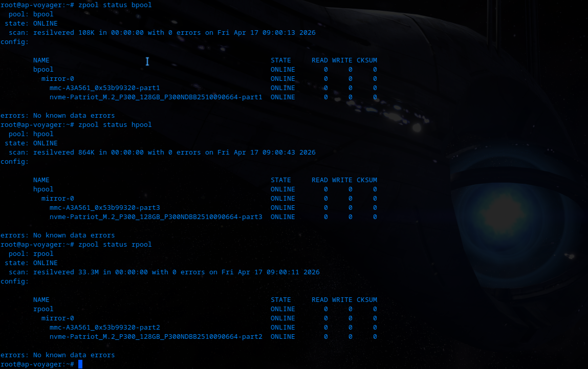Image resolution: width=588 pixels, height=369 pixels.
Task: Click mirror-0 under the hpool config
Action: (57, 199)
